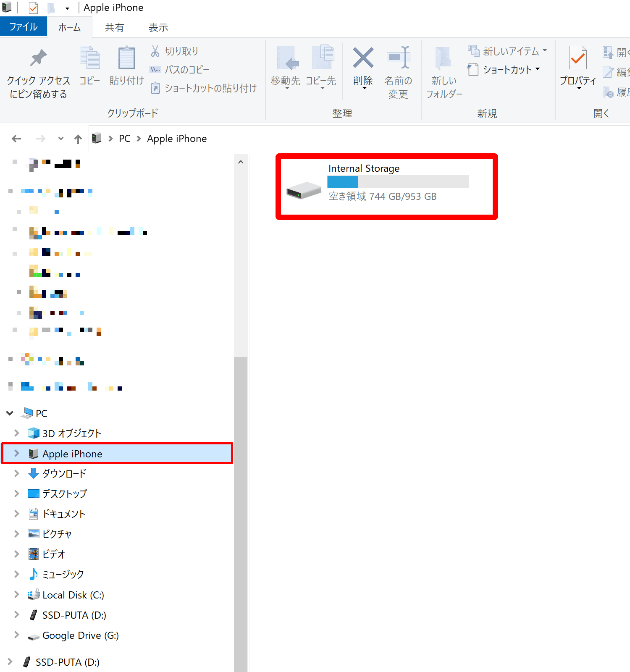
Task: Select SSD-PUTA (D:) under PC
Action: (x=74, y=615)
